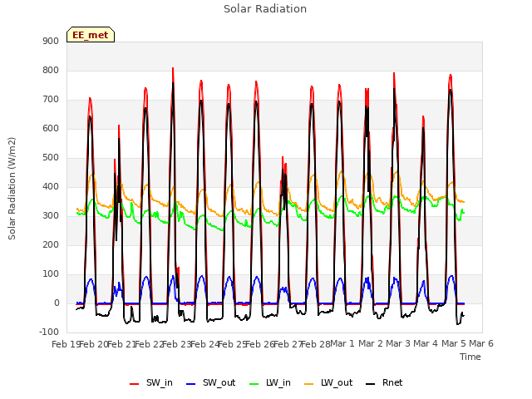
Task: Click the Mar 5 x-axis tick label
Action: 454,344
